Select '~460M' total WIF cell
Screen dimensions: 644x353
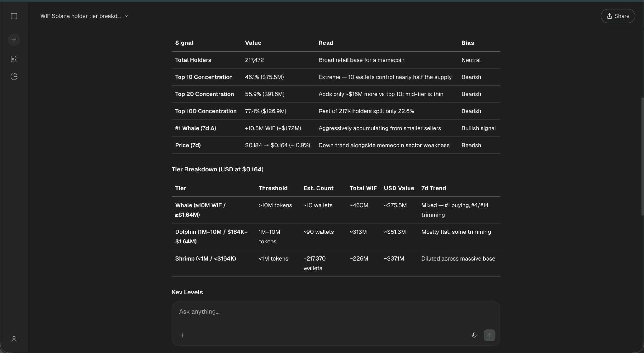point(359,205)
